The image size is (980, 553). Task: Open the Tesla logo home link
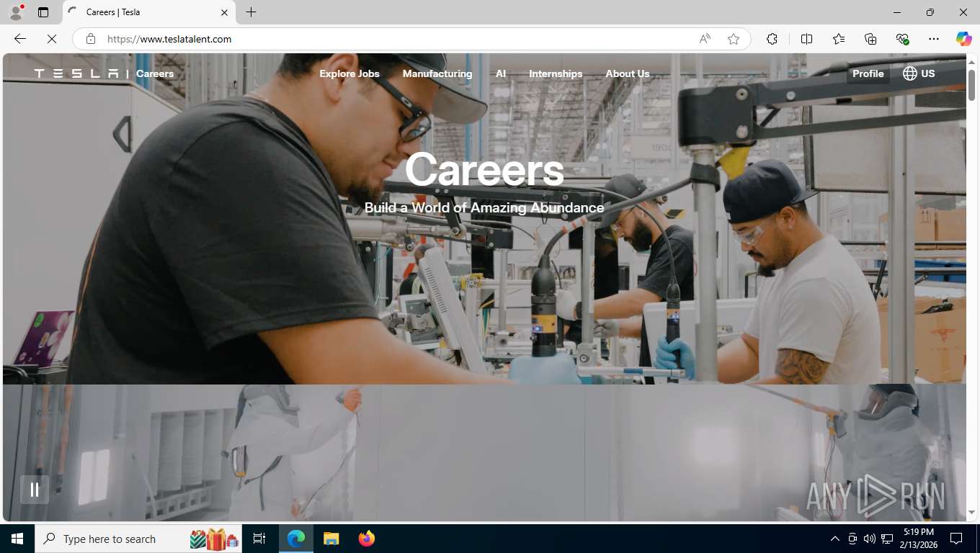pos(76,73)
